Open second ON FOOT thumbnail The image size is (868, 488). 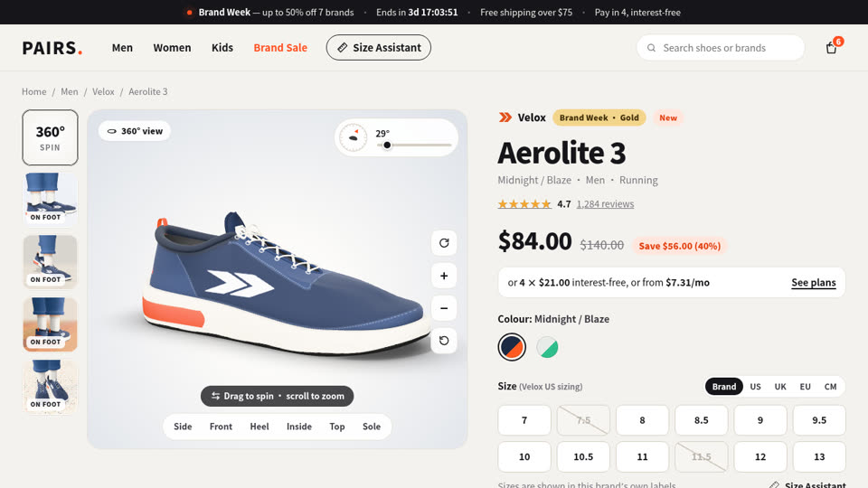point(50,262)
